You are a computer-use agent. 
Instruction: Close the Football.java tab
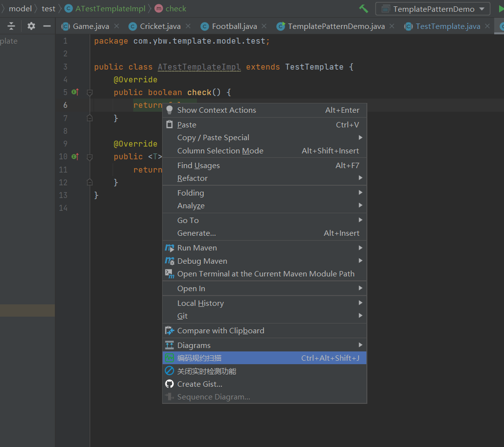264,26
